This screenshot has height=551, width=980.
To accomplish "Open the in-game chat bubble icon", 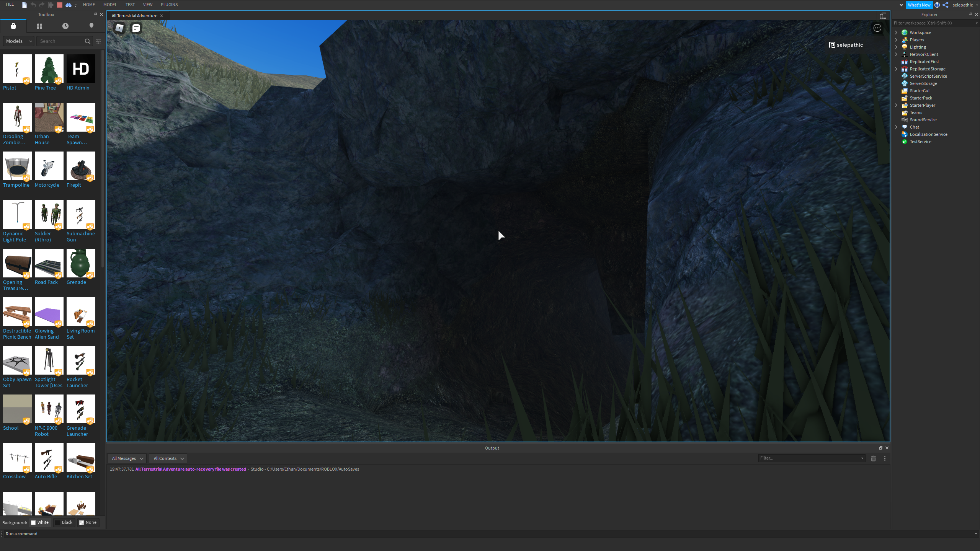I will coord(136,28).
